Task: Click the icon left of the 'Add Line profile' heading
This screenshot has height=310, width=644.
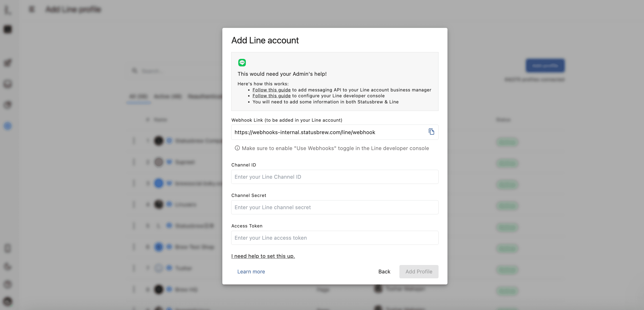Action: [31, 10]
